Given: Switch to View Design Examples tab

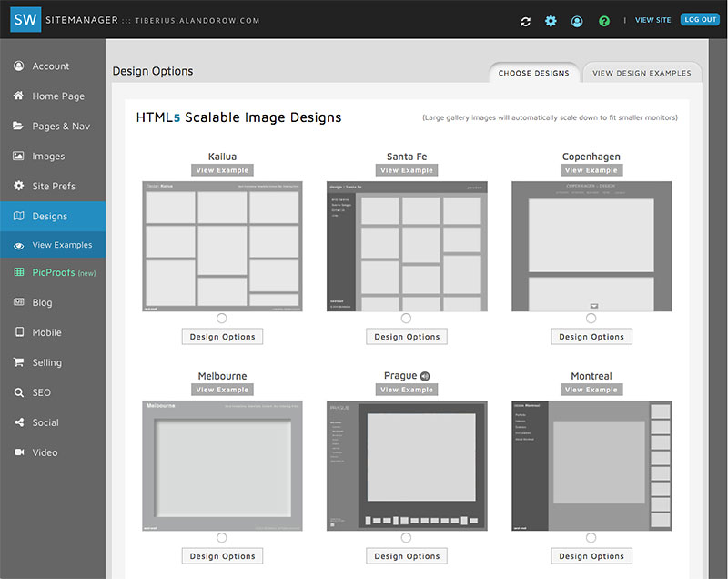Looking at the screenshot, I should [x=642, y=73].
